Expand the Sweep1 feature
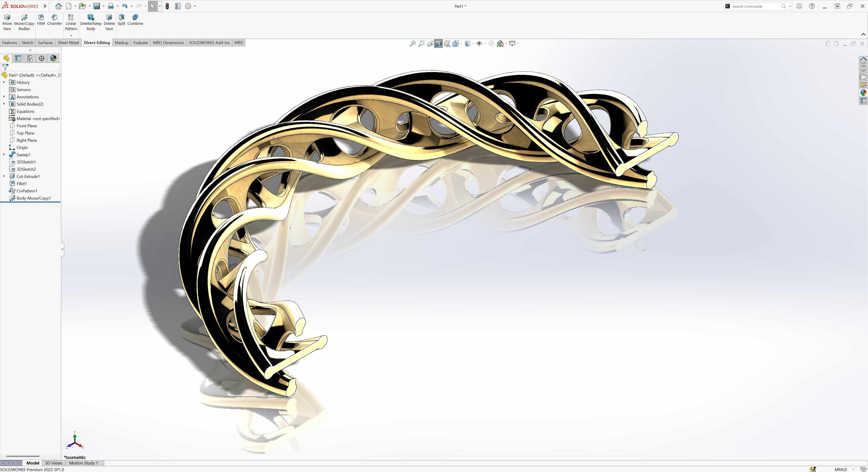This screenshot has height=472, width=868. pos(4,154)
